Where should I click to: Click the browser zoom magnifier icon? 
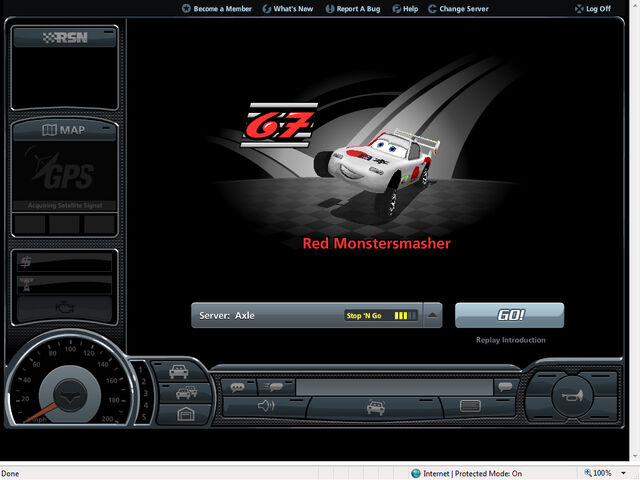pyautogui.click(x=588, y=473)
